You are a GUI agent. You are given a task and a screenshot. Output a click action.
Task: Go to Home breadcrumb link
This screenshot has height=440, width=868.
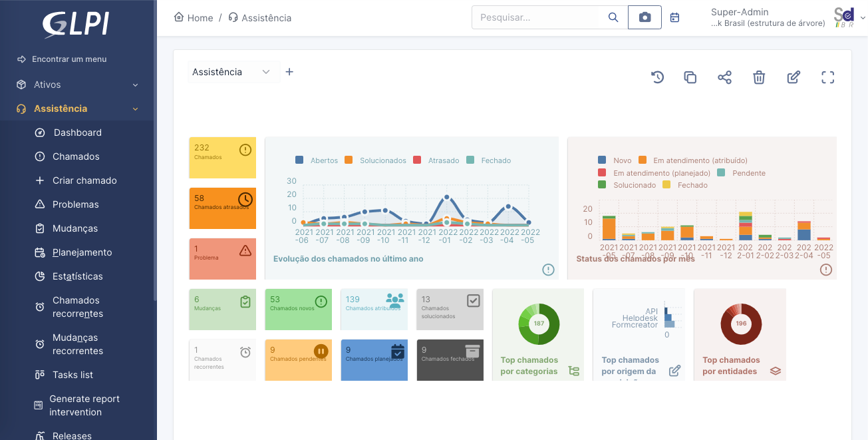(194, 18)
